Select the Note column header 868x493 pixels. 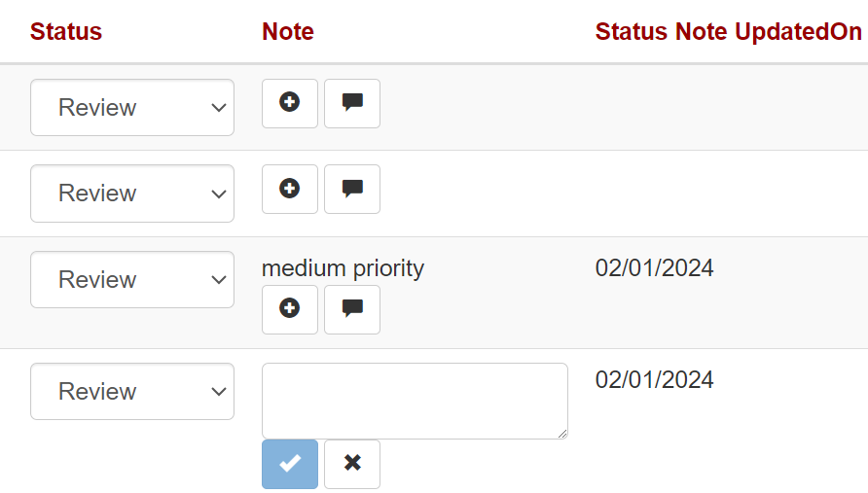tap(288, 31)
